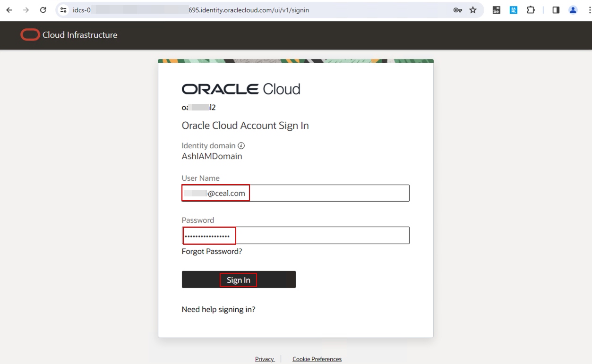Click the Oracle red oval logo
This screenshot has height=364, width=592.
pos(30,35)
